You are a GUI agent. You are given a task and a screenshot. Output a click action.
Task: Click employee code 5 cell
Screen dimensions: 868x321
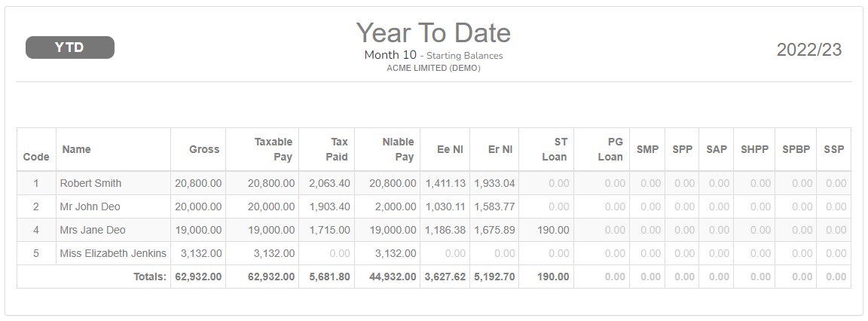point(36,253)
